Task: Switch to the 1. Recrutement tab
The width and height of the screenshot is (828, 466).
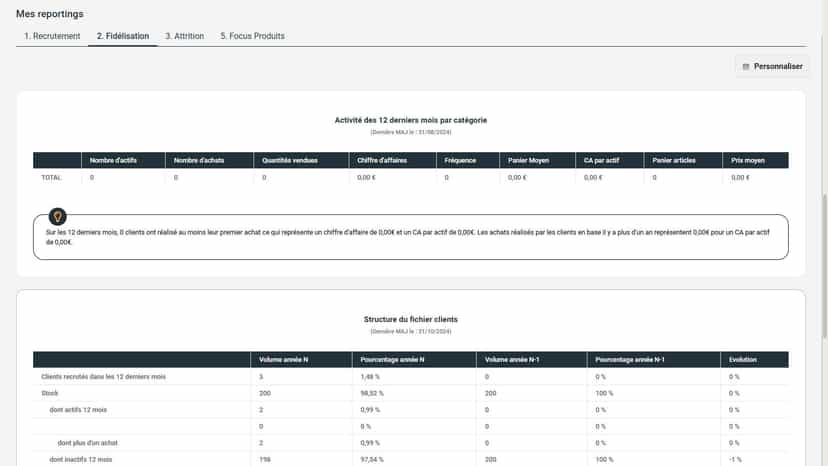Action: (52, 36)
